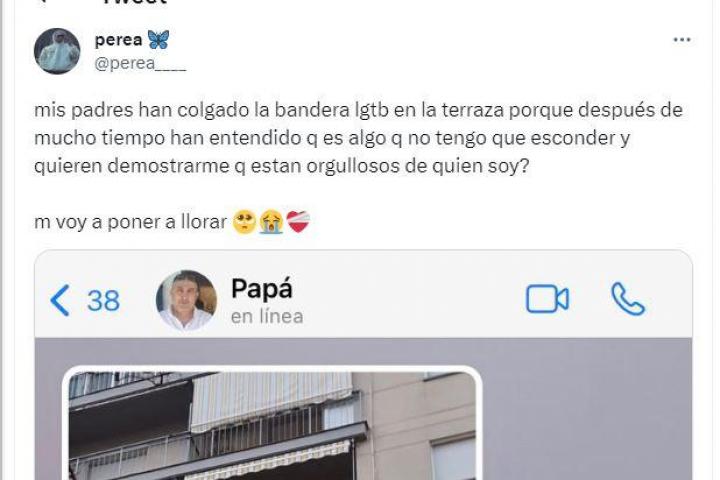Open the three-dot more options menu
The image size is (720, 480).
(x=682, y=40)
